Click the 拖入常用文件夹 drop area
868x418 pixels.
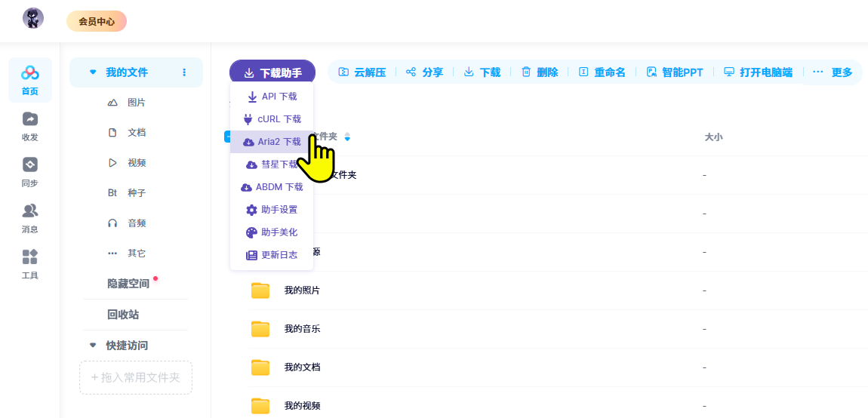(136, 377)
